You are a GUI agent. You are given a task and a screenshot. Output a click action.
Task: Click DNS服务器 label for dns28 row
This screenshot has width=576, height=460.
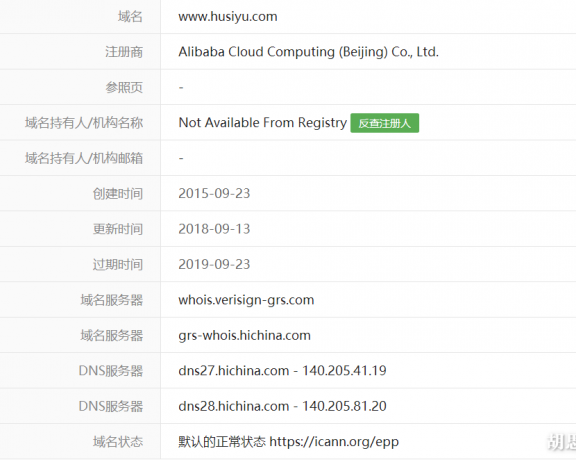111,406
